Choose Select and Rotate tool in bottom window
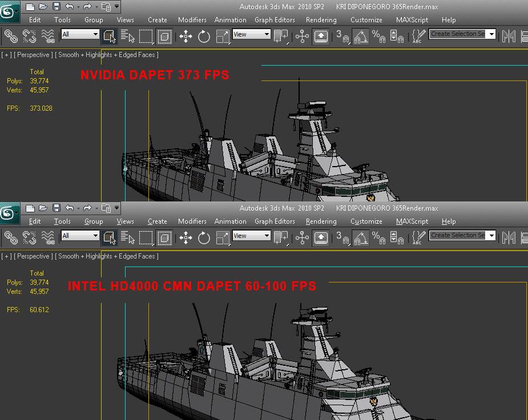Image resolution: width=528 pixels, height=420 pixels. [204, 237]
